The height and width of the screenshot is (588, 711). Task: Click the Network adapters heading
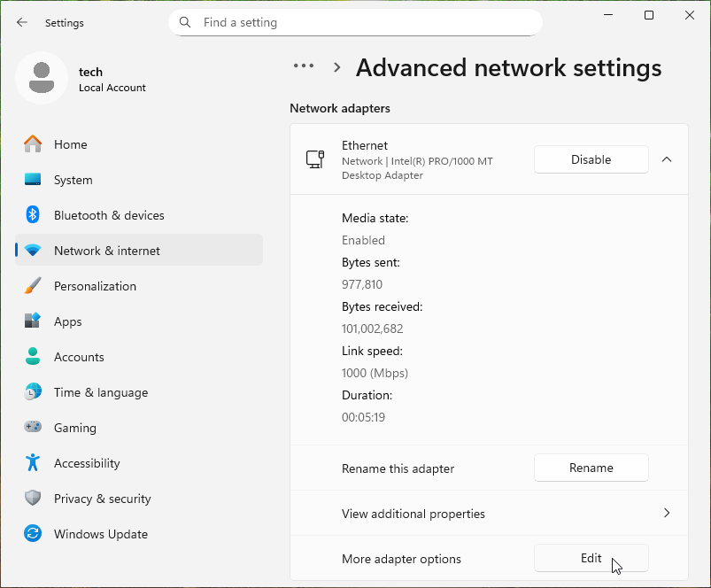tap(340, 108)
